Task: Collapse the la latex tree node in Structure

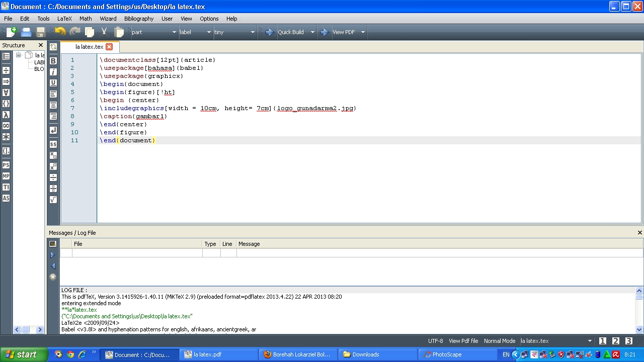Action: [x=18, y=55]
